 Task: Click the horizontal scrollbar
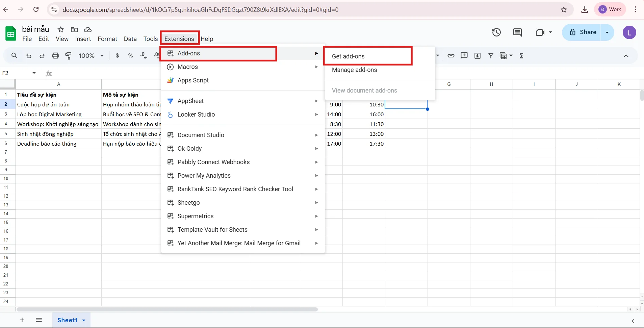click(167, 309)
